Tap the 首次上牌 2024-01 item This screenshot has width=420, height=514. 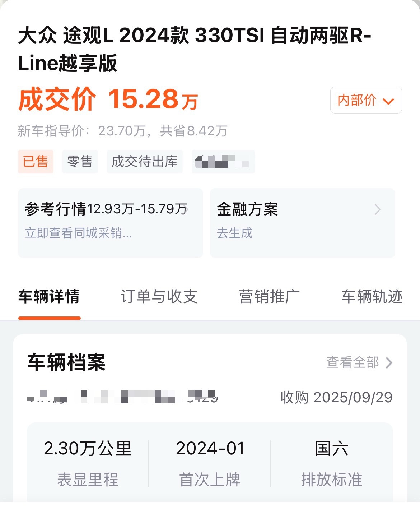point(210,463)
